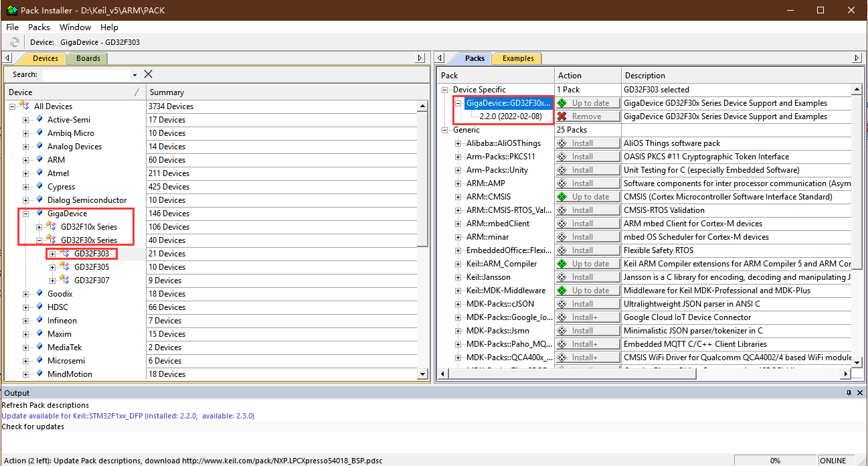The image size is (868, 466).
Task: Open the search history dropdown arrow
Action: click(135, 75)
